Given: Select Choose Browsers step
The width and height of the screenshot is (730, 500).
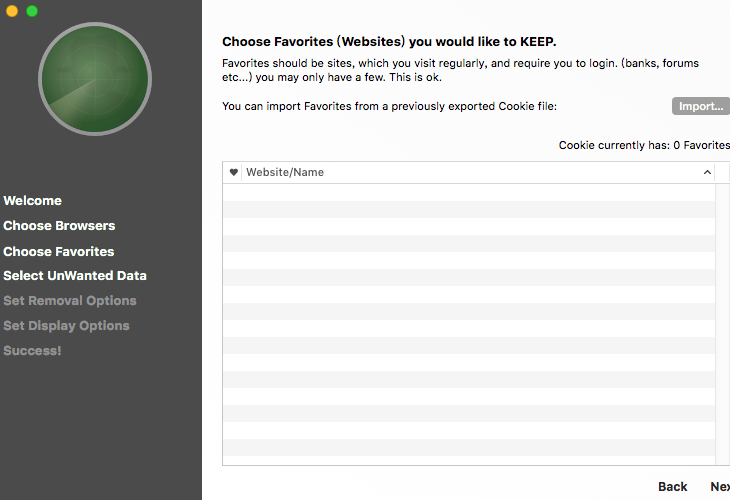Looking at the screenshot, I should coord(59,226).
